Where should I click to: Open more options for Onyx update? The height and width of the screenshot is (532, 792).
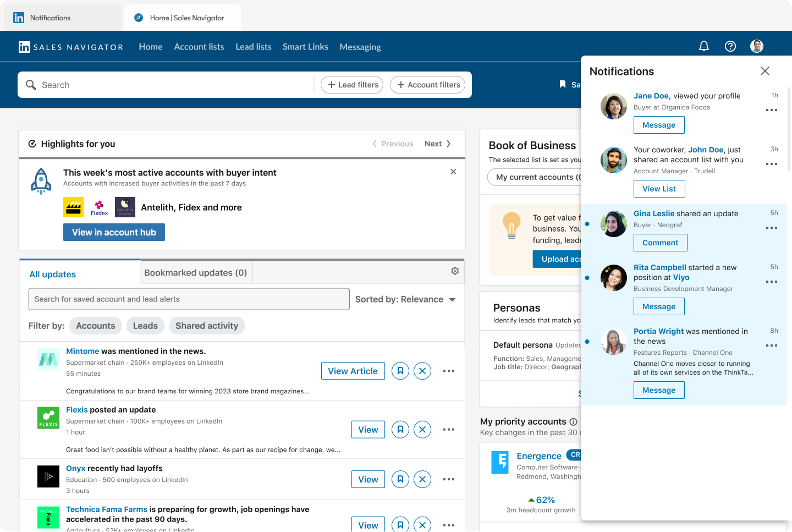pyautogui.click(x=449, y=479)
